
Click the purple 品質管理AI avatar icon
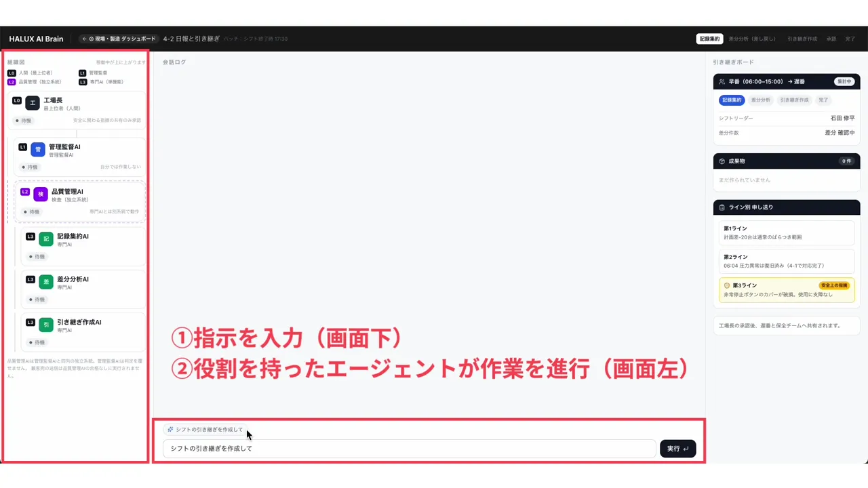[x=41, y=195]
